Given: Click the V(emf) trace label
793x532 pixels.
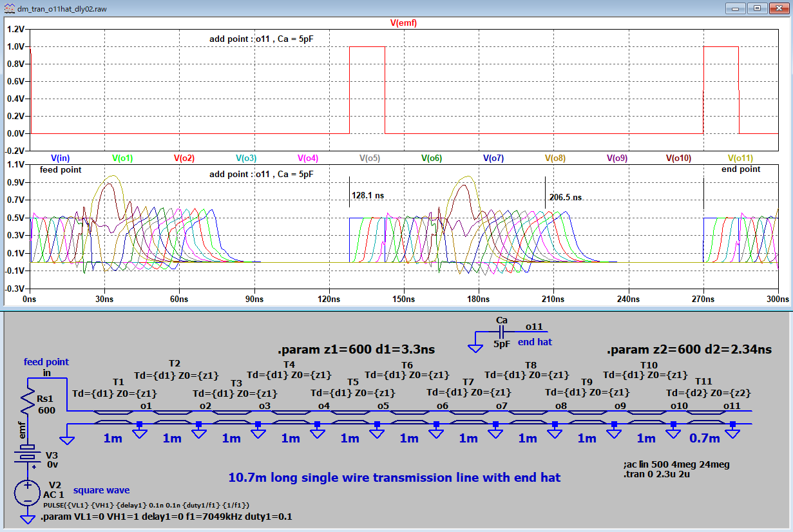Looking at the screenshot, I should coord(405,23).
